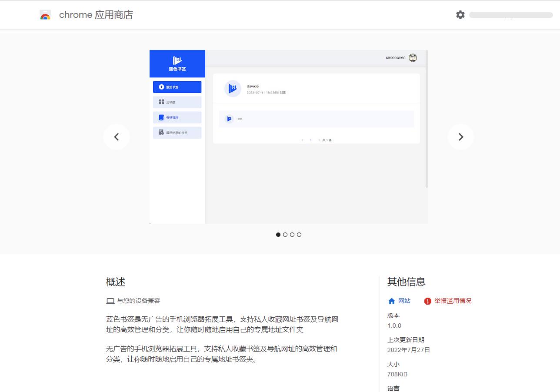
Task: Click the panda avatar in the preview
Action: point(413,57)
